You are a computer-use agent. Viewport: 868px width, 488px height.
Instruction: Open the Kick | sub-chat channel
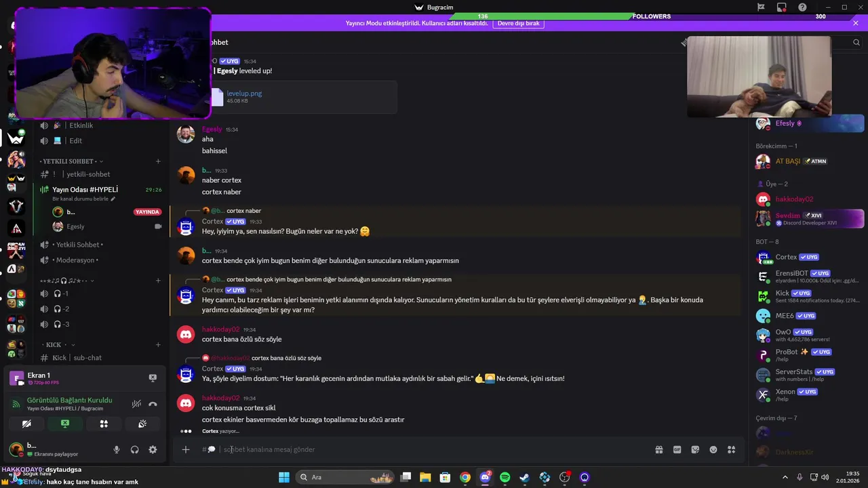(x=77, y=358)
